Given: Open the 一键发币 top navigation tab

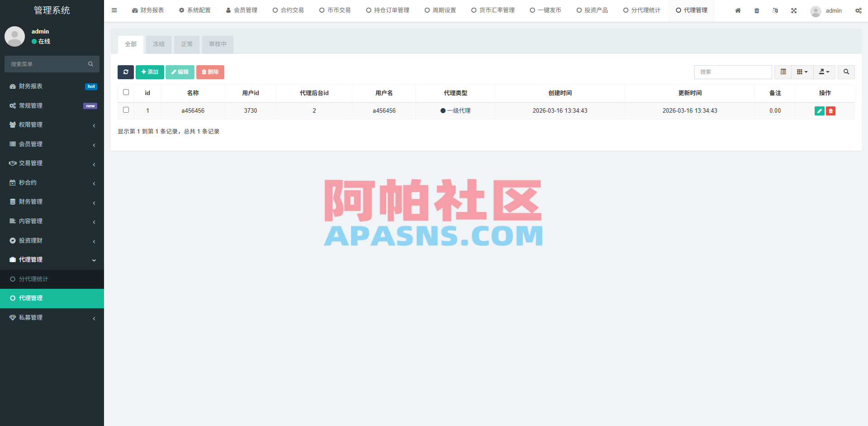Looking at the screenshot, I should (x=545, y=10).
